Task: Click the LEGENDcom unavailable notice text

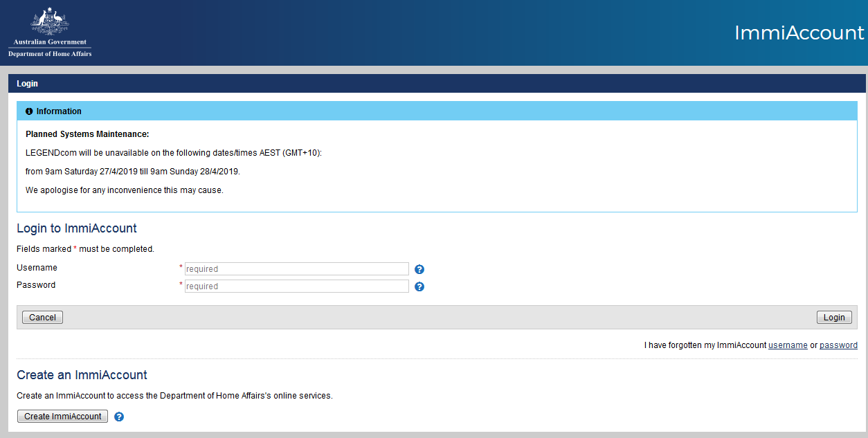Action: 174,153
